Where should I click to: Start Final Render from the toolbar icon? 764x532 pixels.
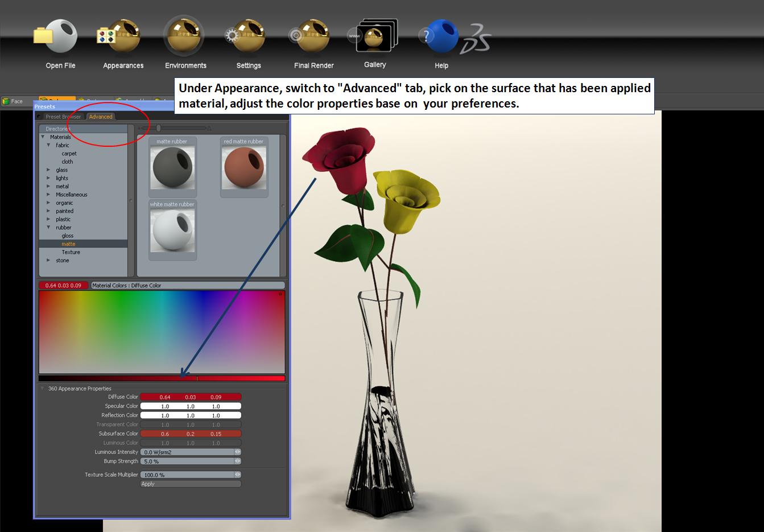click(309, 36)
